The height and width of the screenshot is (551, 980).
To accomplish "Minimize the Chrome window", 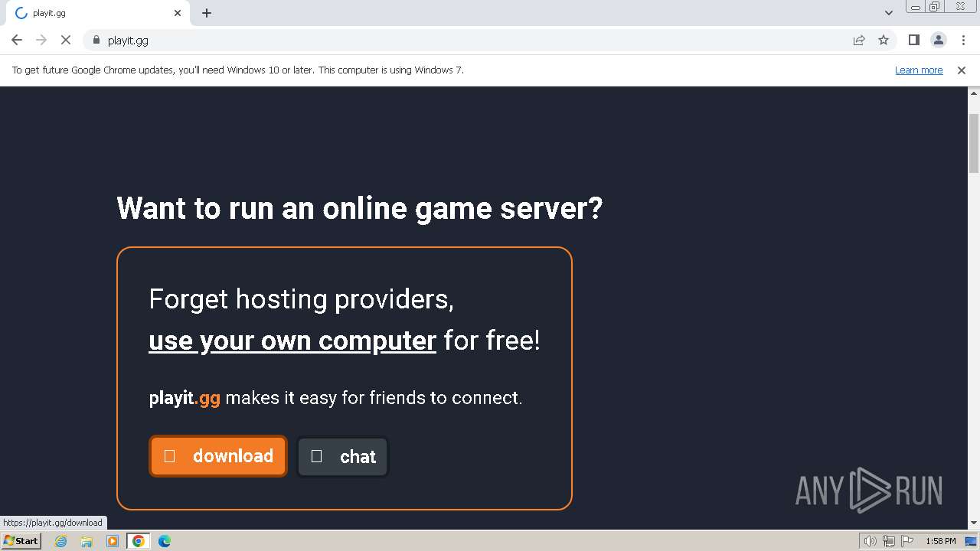I will tap(916, 7).
